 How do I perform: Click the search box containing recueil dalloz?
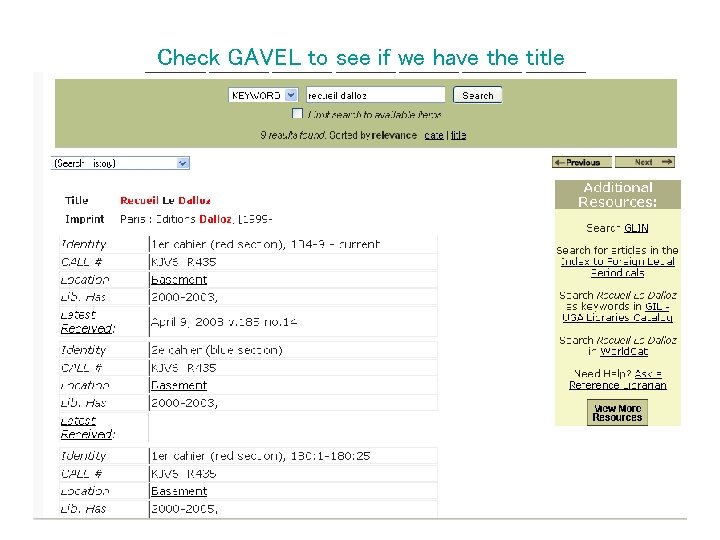pos(376,95)
